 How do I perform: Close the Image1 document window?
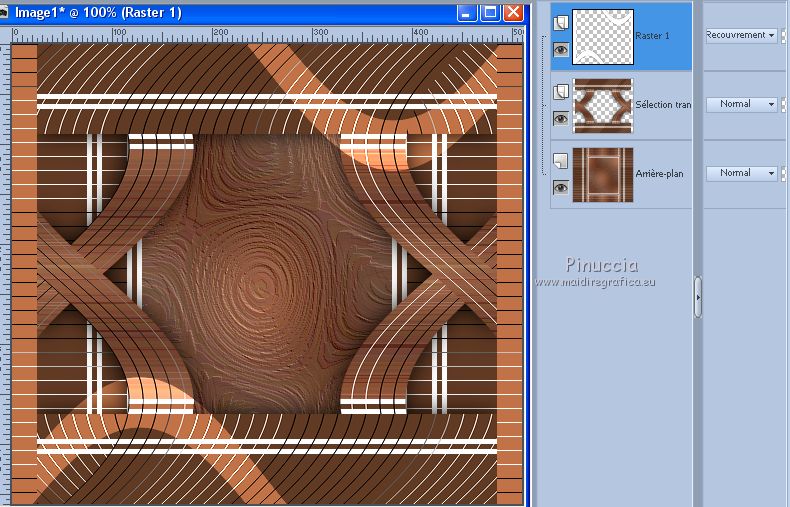513,13
